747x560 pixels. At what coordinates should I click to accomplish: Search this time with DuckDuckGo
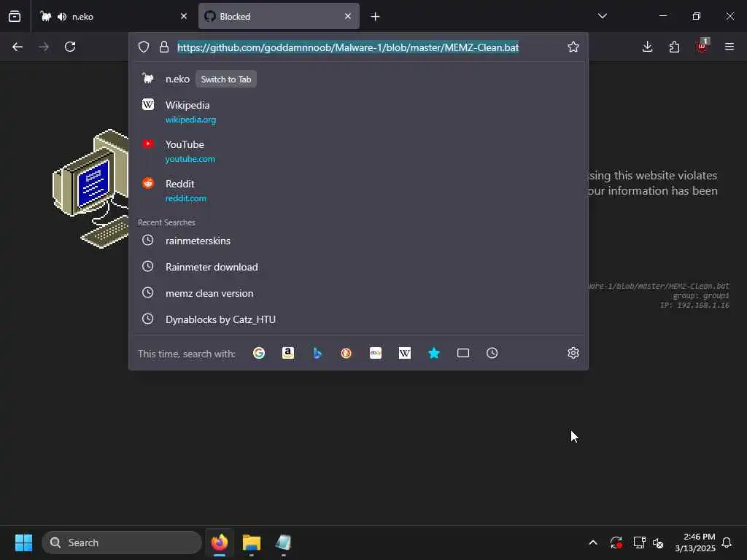pyautogui.click(x=346, y=353)
